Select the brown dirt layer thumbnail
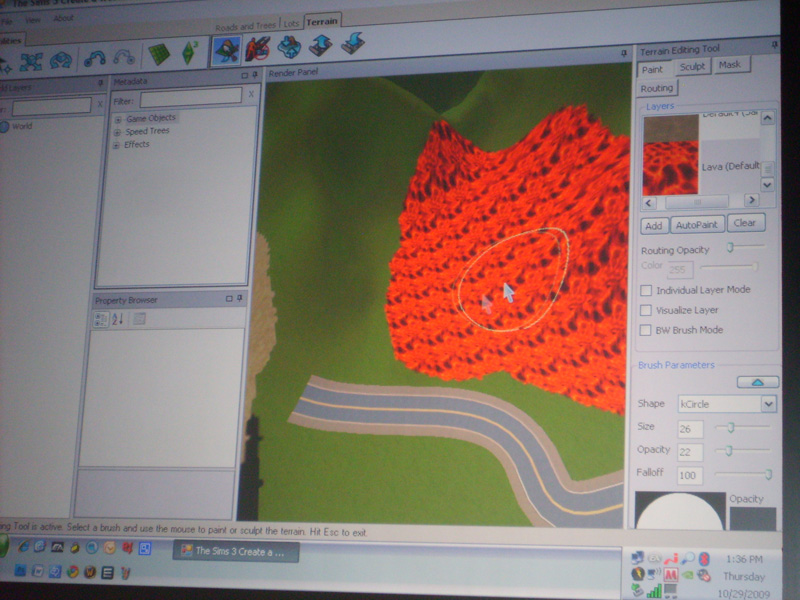 [x=671, y=129]
